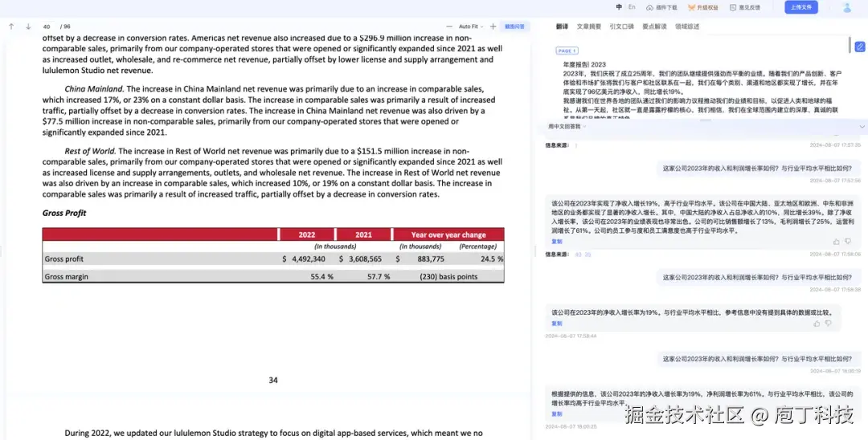The height and width of the screenshot is (440, 868).
Task: Click the blue edit note icon
Action: coord(860,47)
